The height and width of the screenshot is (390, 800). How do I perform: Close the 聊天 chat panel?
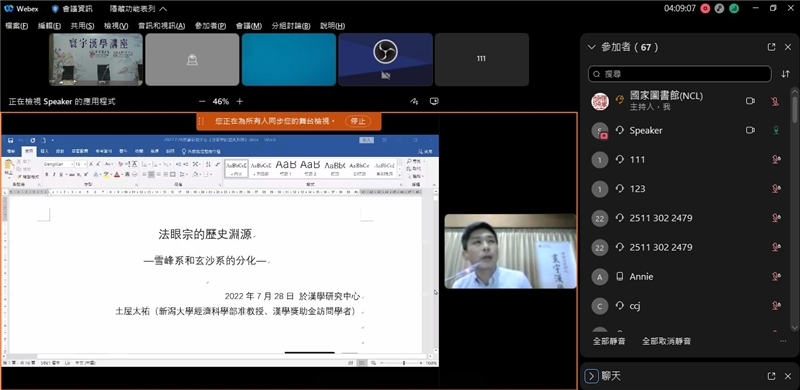788,376
